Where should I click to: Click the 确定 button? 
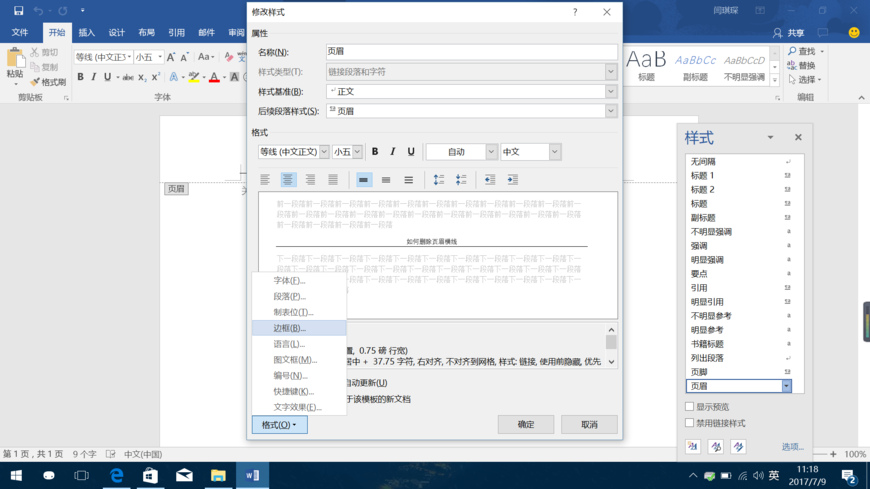(525, 425)
